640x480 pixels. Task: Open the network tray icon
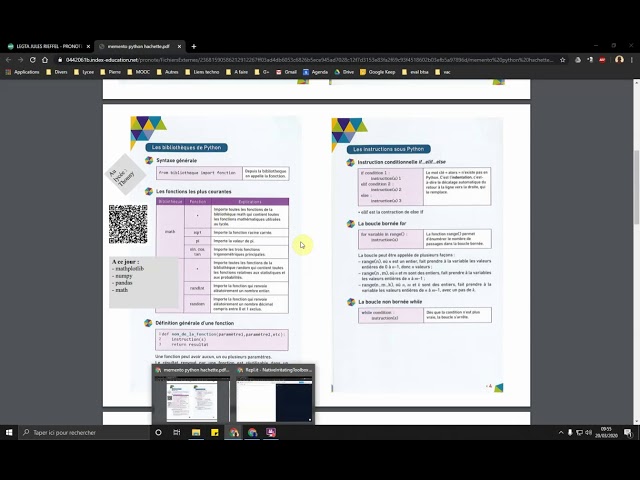[579, 432]
